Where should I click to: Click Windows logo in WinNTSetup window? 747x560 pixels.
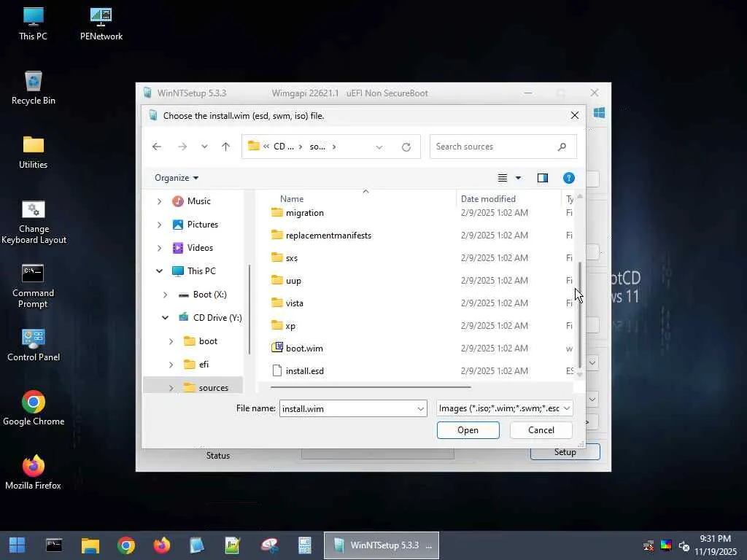coord(600,113)
